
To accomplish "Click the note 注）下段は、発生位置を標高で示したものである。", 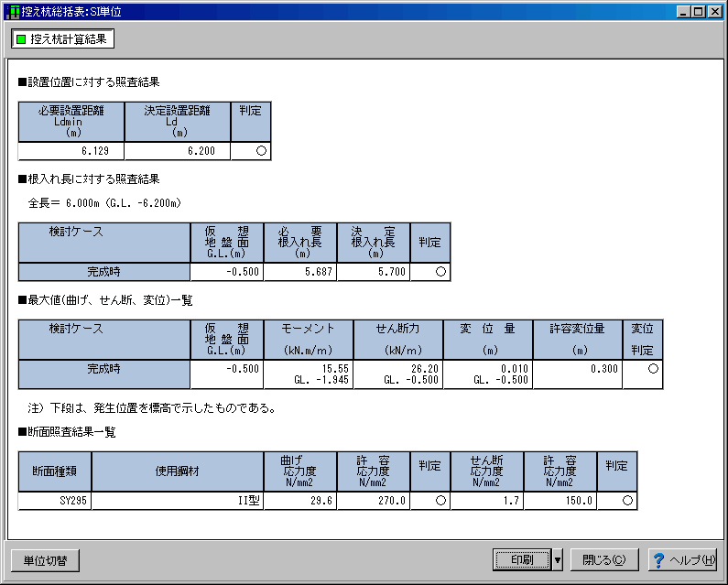I will (152, 408).
